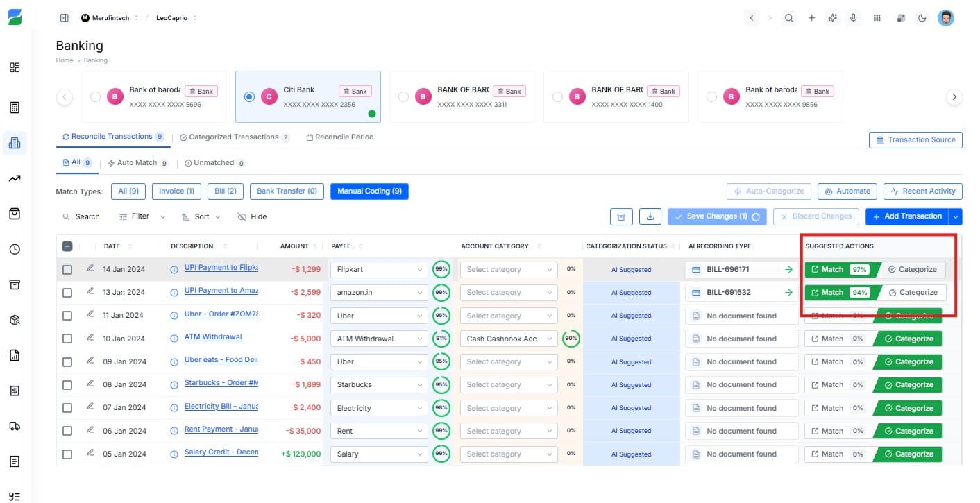Click the clock history icon in sidebar

[x=15, y=249]
